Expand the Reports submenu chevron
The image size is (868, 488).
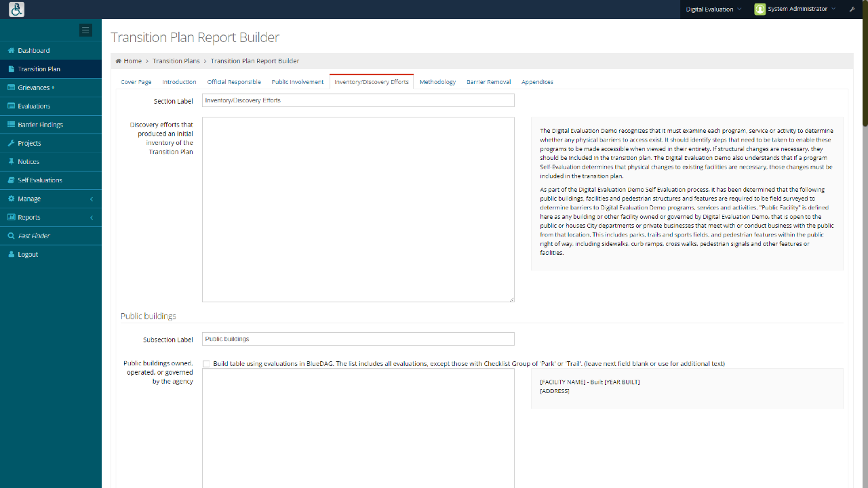pos(92,218)
